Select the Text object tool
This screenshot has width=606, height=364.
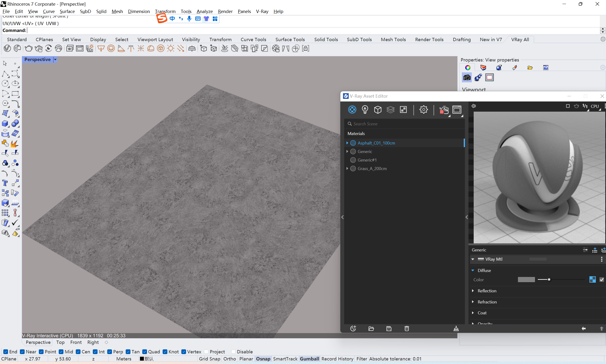pyautogui.click(x=5, y=183)
